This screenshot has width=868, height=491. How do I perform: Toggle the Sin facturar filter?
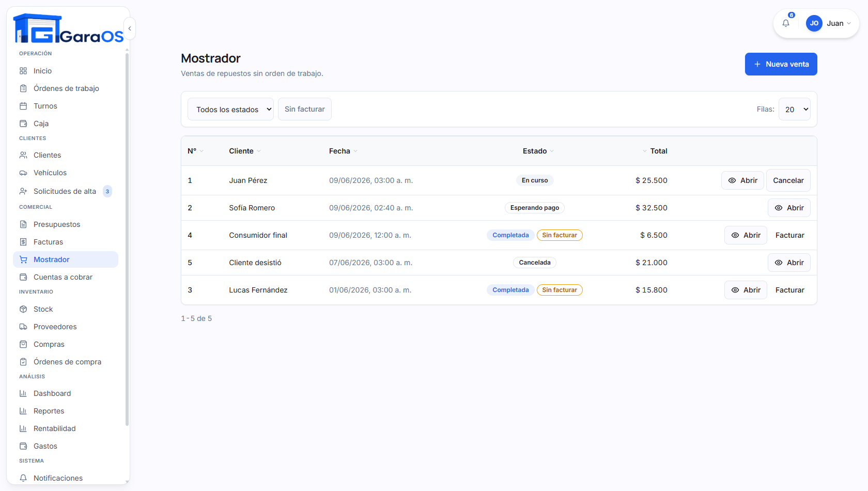[x=305, y=109]
